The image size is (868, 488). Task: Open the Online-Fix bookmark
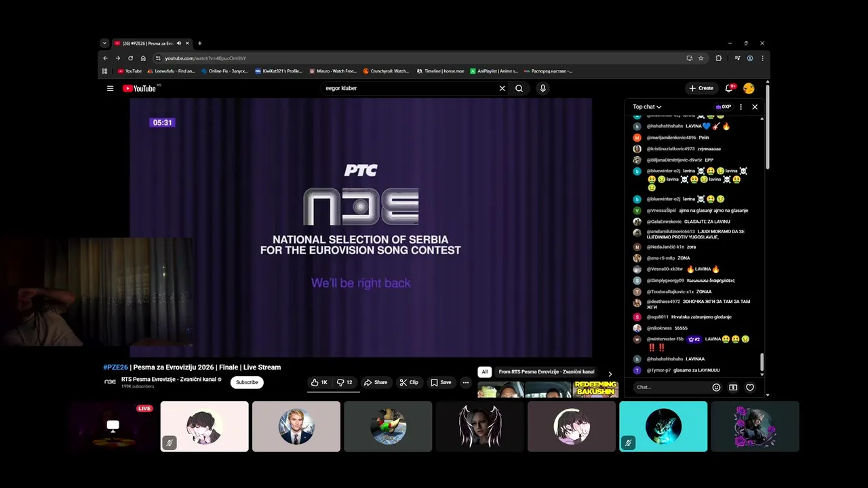224,70
